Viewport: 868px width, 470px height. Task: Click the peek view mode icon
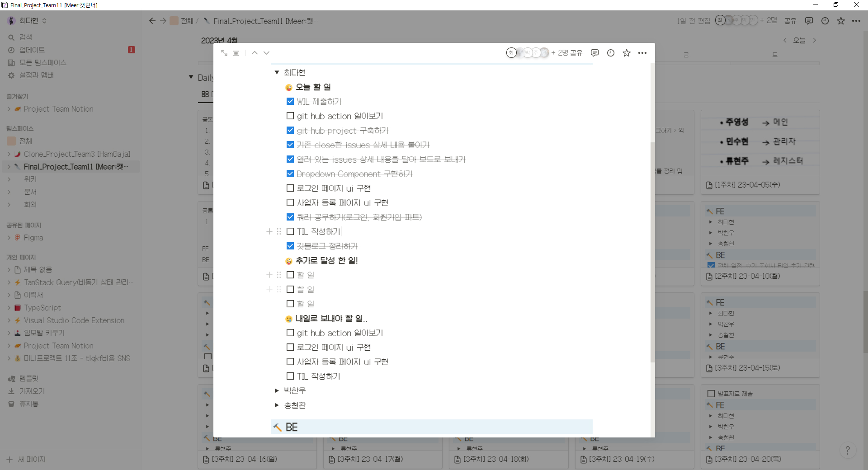[236, 53]
